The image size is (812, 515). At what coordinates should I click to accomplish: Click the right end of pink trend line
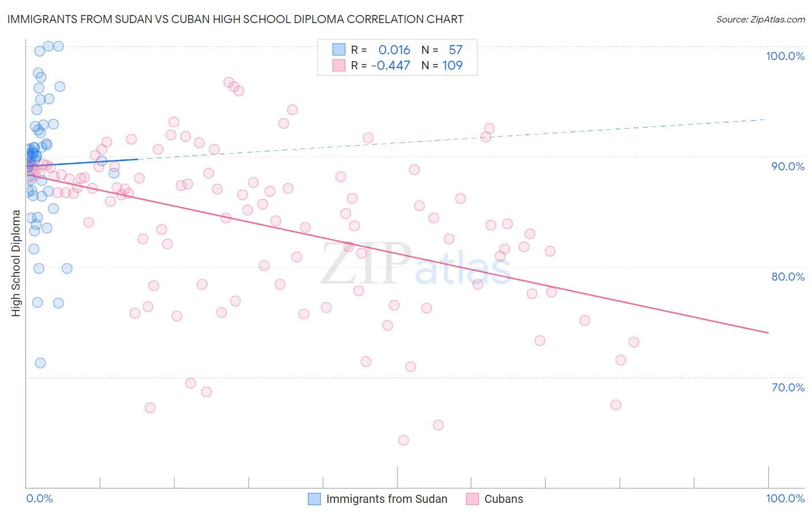(x=768, y=333)
